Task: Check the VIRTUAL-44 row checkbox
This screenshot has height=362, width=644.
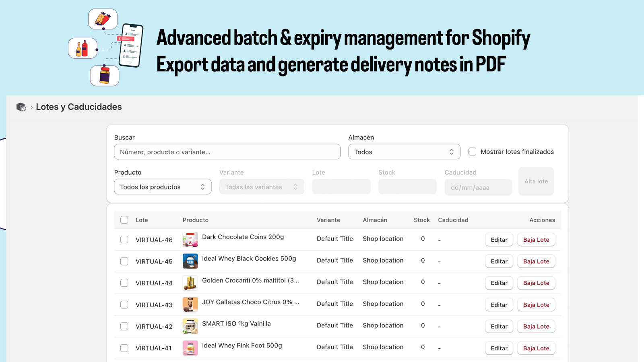Action: [124, 283]
